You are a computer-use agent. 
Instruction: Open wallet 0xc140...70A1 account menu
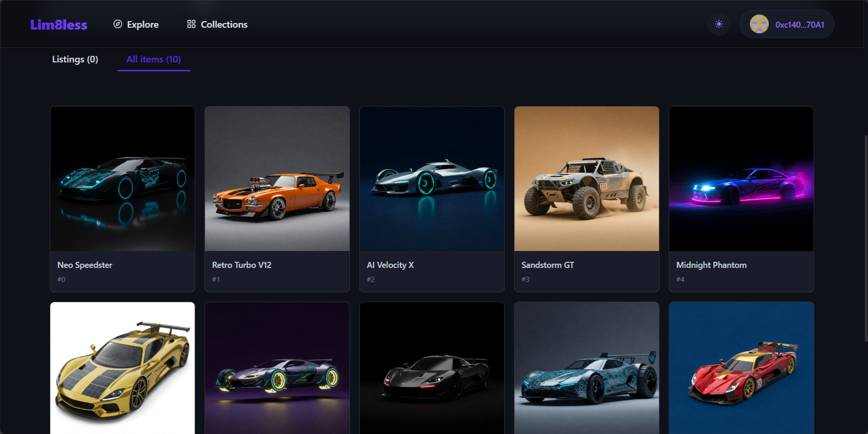pyautogui.click(x=799, y=25)
